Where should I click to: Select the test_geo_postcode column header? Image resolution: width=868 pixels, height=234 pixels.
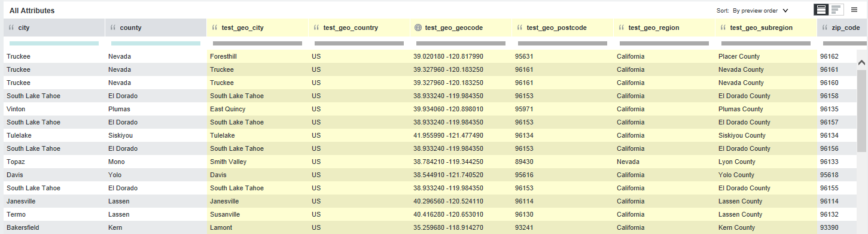pyautogui.click(x=563, y=28)
